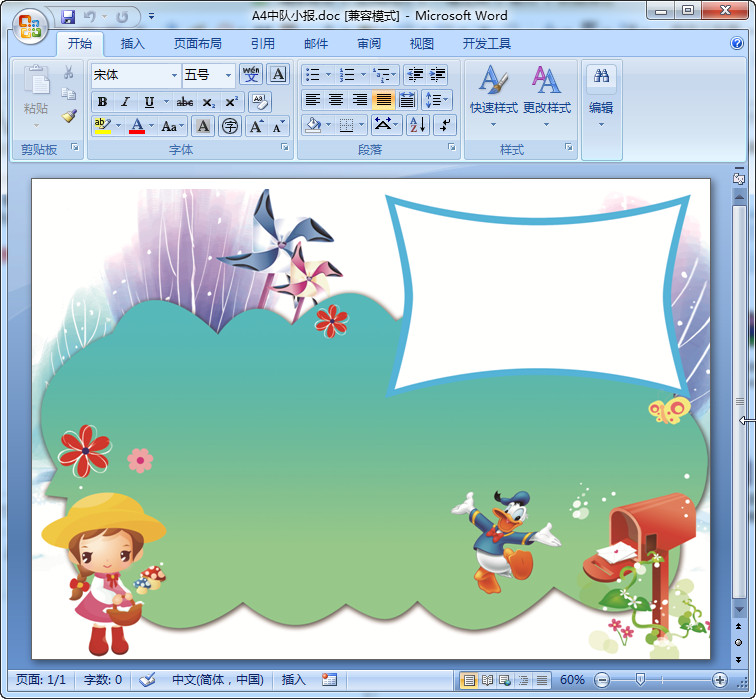Image resolution: width=756 pixels, height=699 pixels.
Task: Increase paragraph indent
Action: (437, 75)
